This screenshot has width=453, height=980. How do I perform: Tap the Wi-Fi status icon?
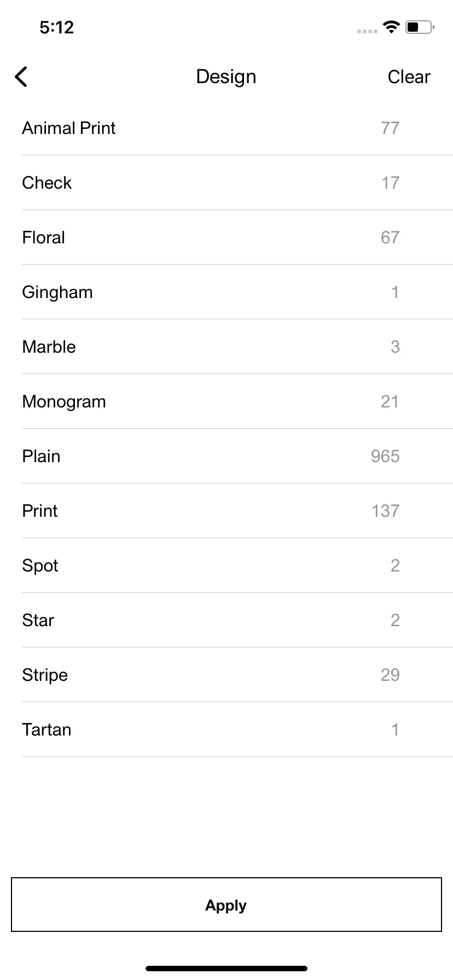(x=391, y=27)
